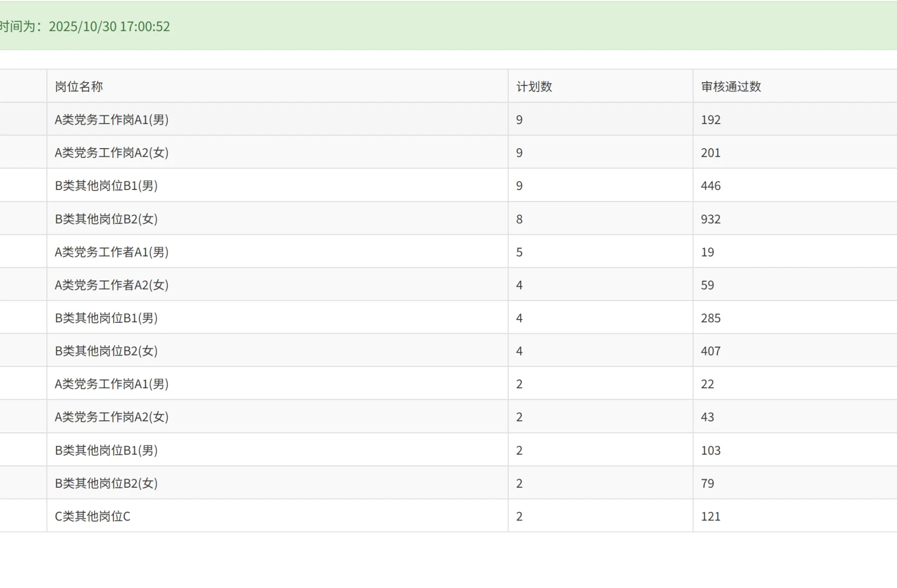Click the approved count cell showing 79
The image size is (897, 588).
click(795, 483)
